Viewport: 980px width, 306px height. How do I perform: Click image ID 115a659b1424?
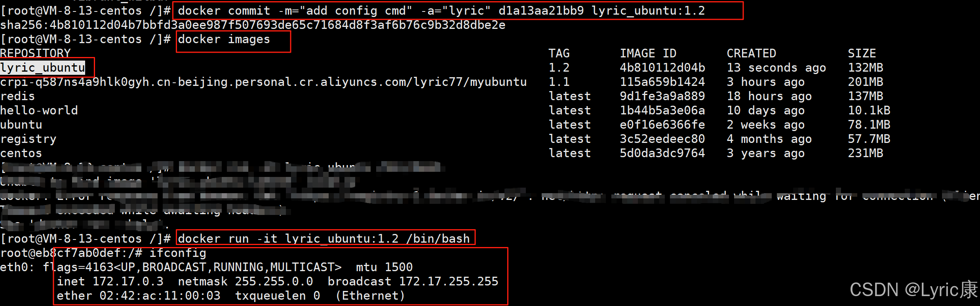point(662,82)
